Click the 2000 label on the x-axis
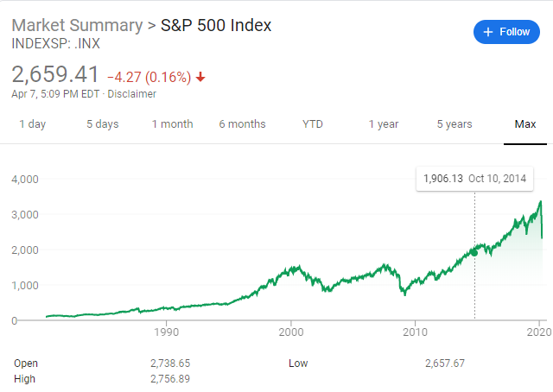The width and height of the screenshot is (553, 392). 291,332
